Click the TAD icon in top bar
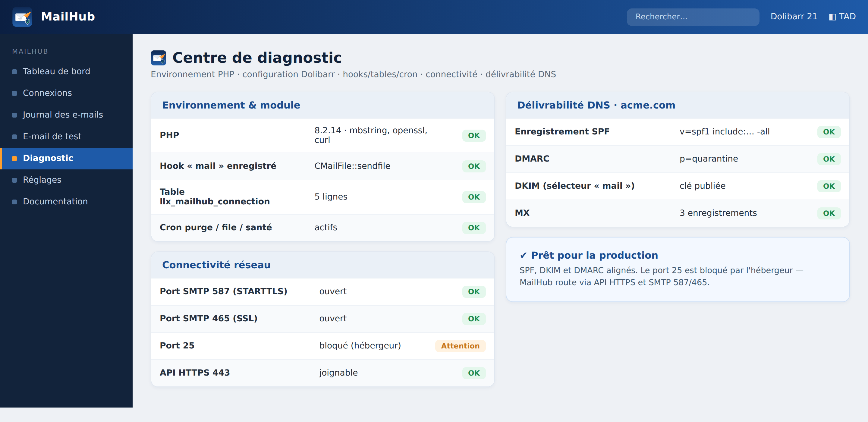This screenshot has height=422, width=868. [x=832, y=17]
